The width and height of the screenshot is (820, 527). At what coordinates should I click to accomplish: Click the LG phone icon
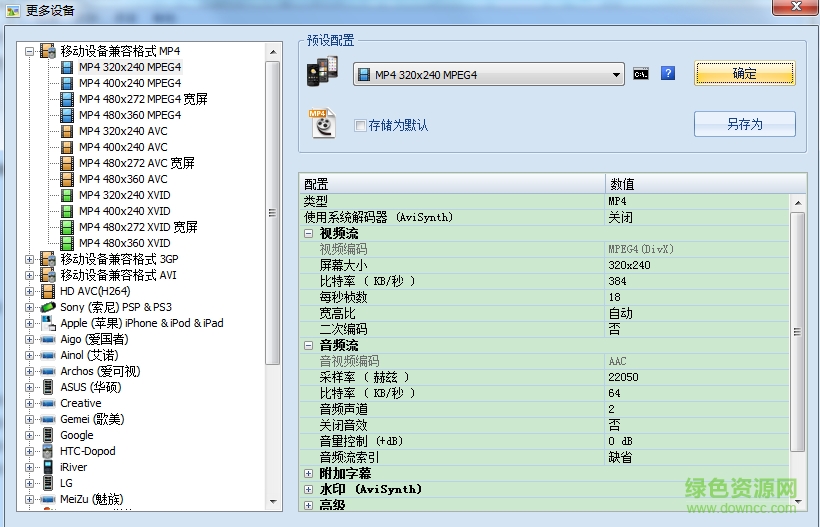(x=48, y=483)
